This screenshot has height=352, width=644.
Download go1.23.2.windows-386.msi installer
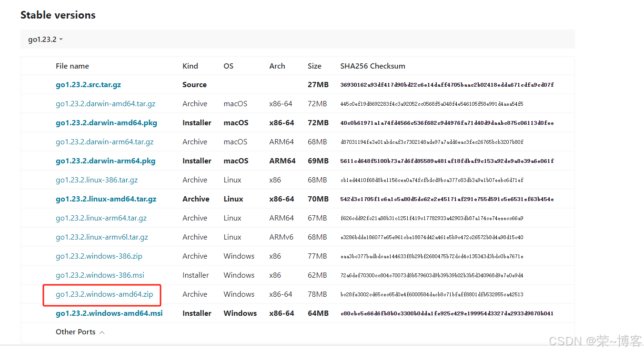[100, 275]
